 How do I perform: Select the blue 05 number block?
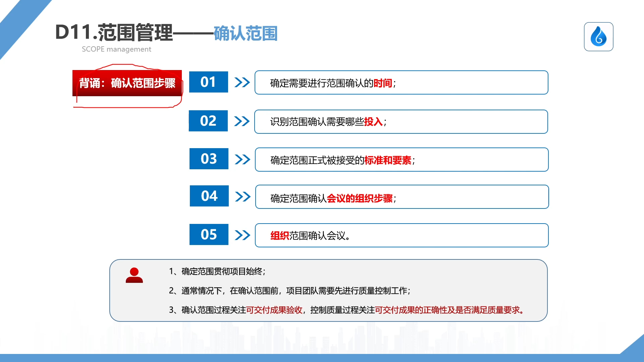[x=209, y=234]
